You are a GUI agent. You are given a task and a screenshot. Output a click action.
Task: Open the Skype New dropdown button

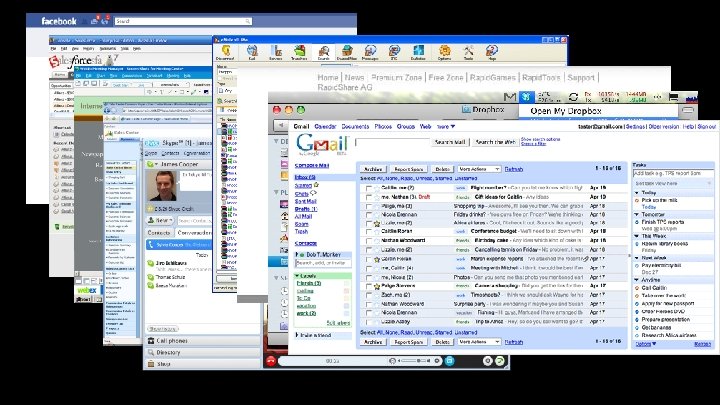(x=160, y=220)
